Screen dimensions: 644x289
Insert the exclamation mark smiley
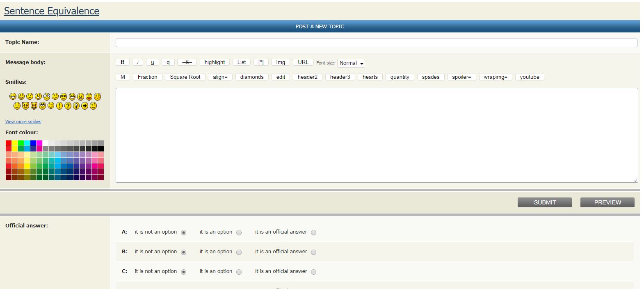coord(59,106)
